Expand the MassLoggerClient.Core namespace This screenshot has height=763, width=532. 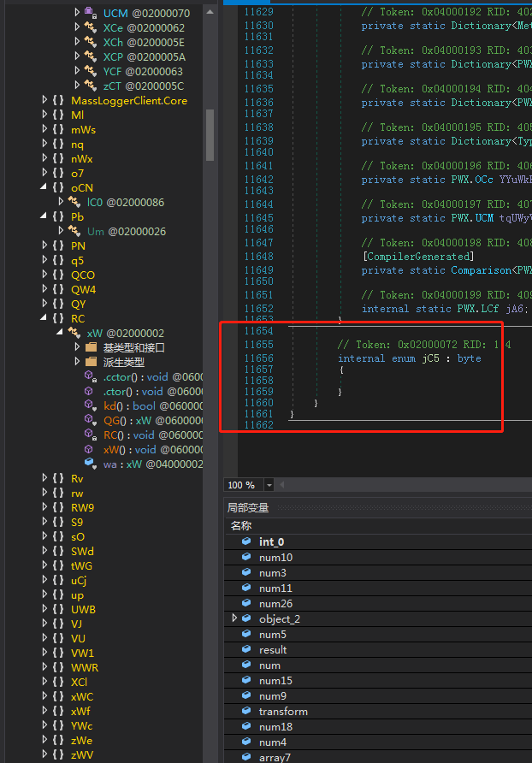[44, 100]
